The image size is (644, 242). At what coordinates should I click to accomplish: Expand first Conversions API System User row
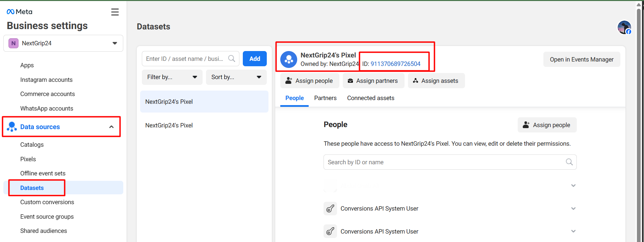tap(573, 209)
